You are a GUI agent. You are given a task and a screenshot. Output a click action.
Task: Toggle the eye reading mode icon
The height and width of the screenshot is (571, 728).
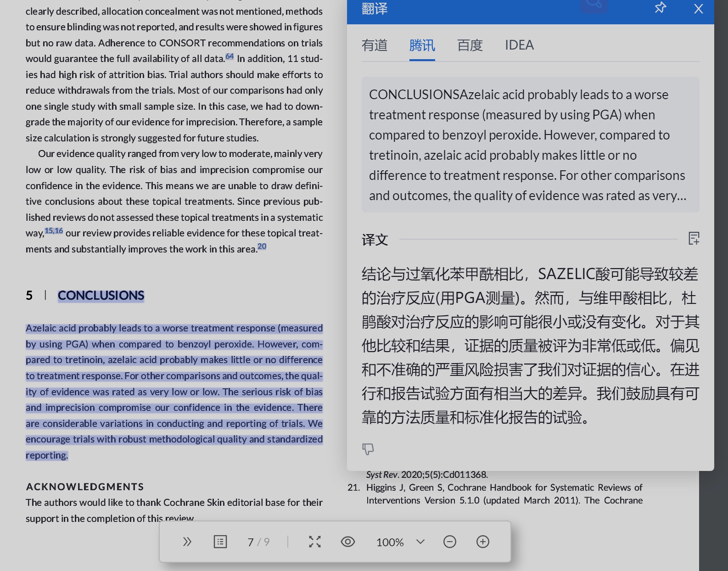point(347,542)
